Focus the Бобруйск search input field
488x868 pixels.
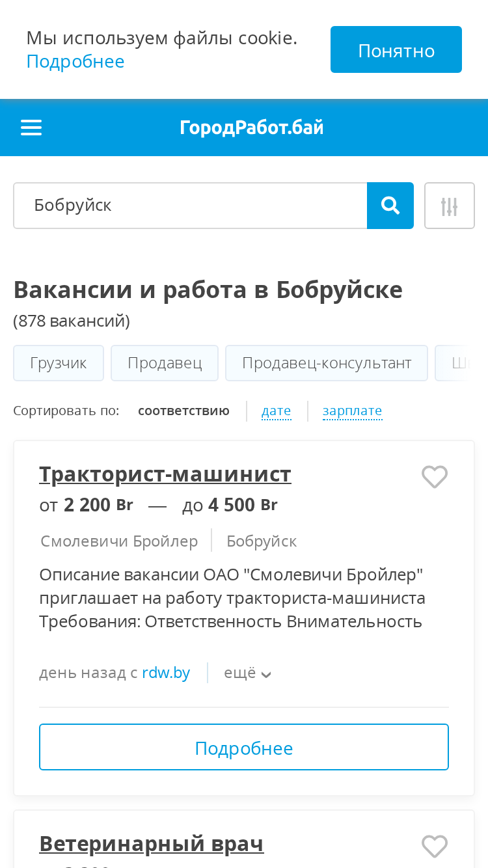tap(190, 206)
